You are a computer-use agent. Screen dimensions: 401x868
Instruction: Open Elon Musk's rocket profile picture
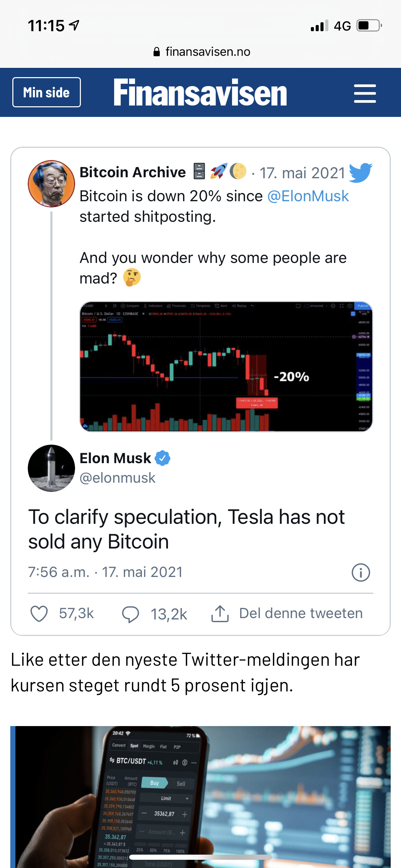click(x=51, y=468)
